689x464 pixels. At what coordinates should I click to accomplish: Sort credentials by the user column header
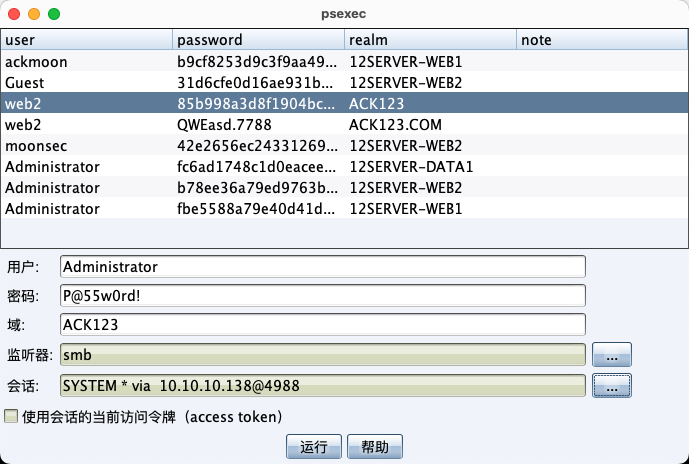tap(87, 40)
